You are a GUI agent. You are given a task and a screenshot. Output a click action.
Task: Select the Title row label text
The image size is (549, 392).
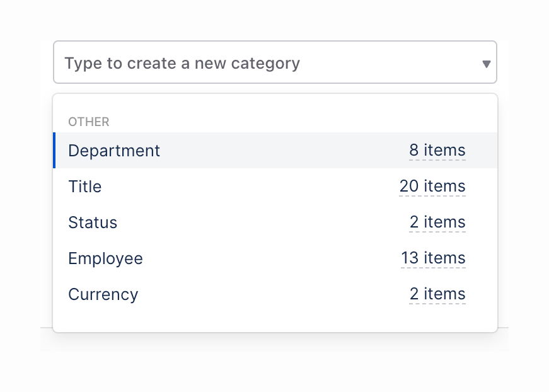point(84,187)
